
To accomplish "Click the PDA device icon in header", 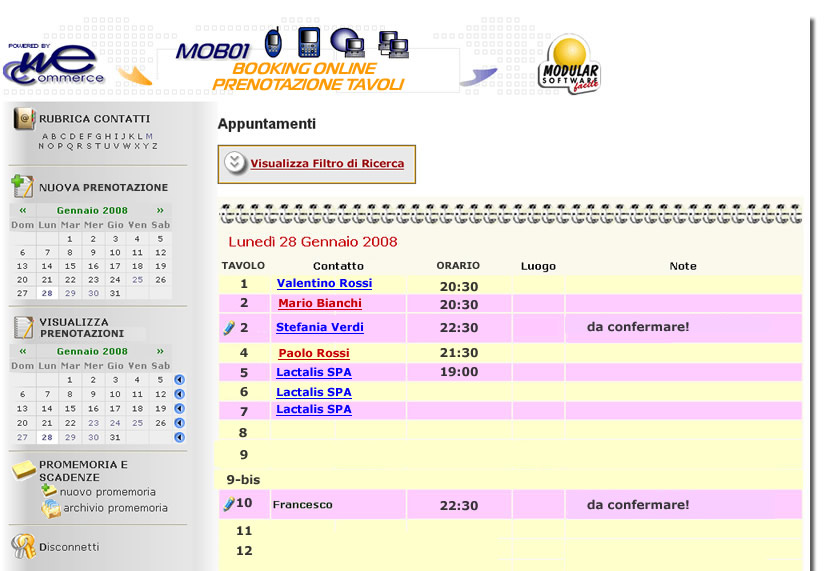I will pyautogui.click(x=308, y=42).
